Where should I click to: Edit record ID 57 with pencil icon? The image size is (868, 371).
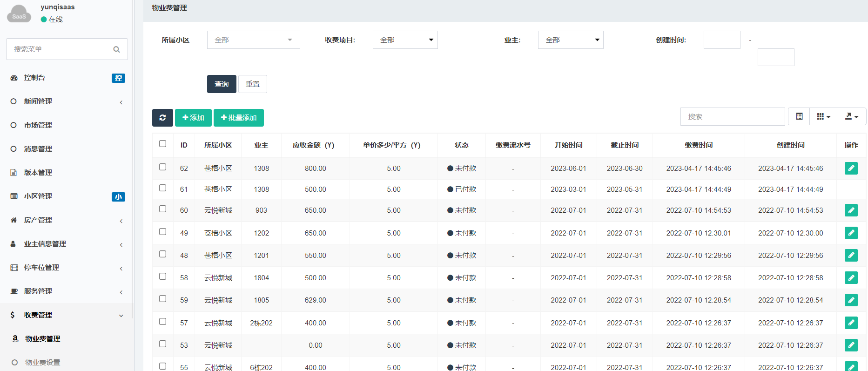tap(851, 323)
